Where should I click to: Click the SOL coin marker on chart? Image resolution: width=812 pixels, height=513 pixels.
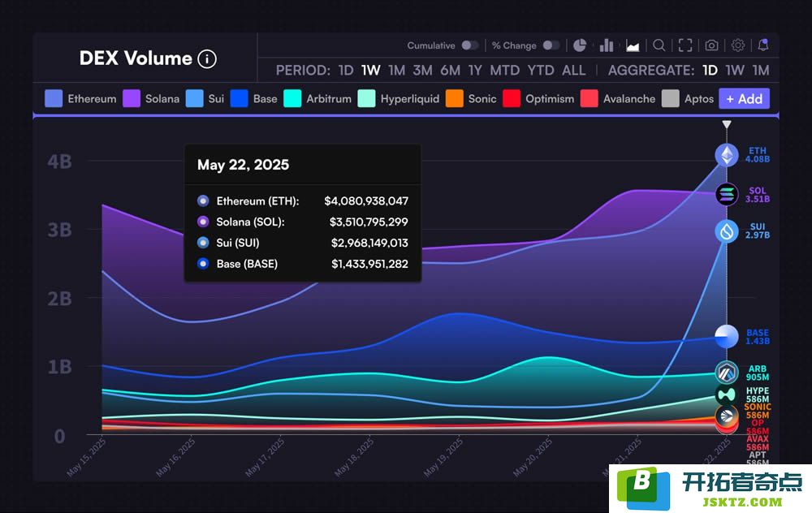tap(727, 194)
